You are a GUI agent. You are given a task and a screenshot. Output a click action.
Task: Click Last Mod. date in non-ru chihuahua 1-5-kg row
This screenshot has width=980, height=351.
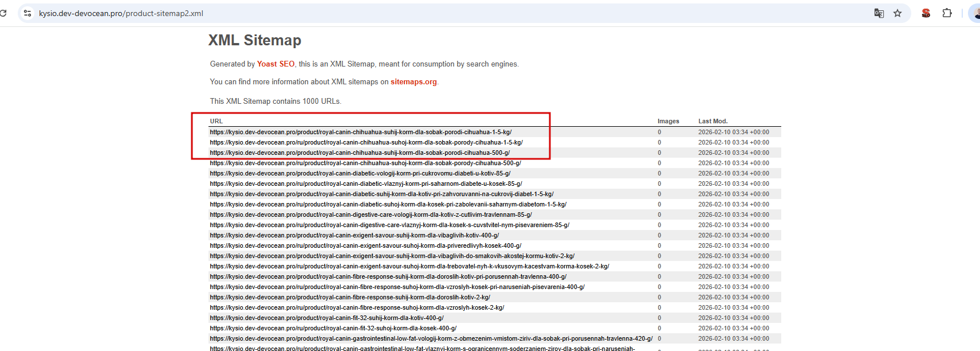click(734, 132)
